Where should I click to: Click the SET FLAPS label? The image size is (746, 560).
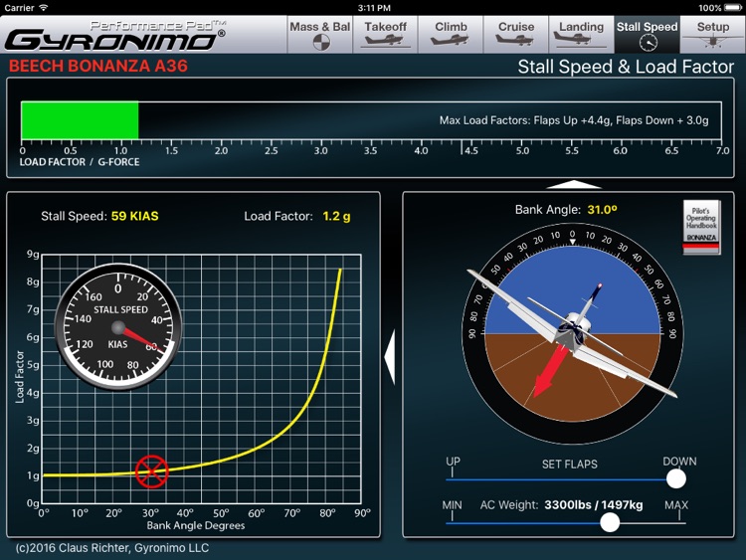tap(570, 464)
